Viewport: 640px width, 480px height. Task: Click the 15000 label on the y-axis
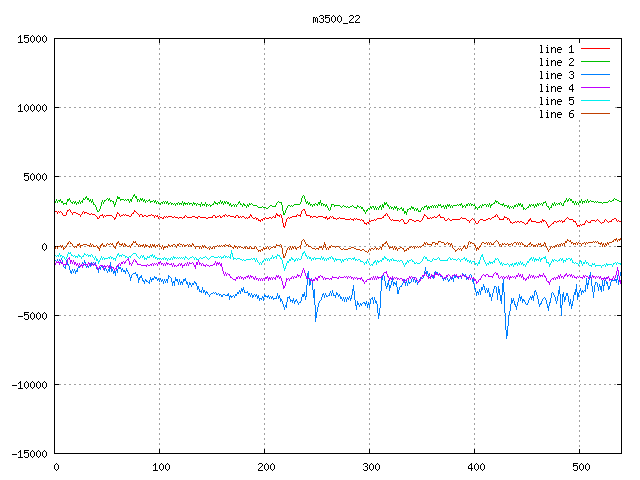(x=32, y=39)
